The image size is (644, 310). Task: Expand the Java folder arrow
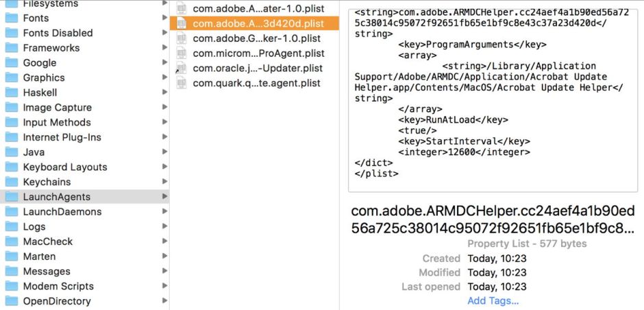(164, 152)
